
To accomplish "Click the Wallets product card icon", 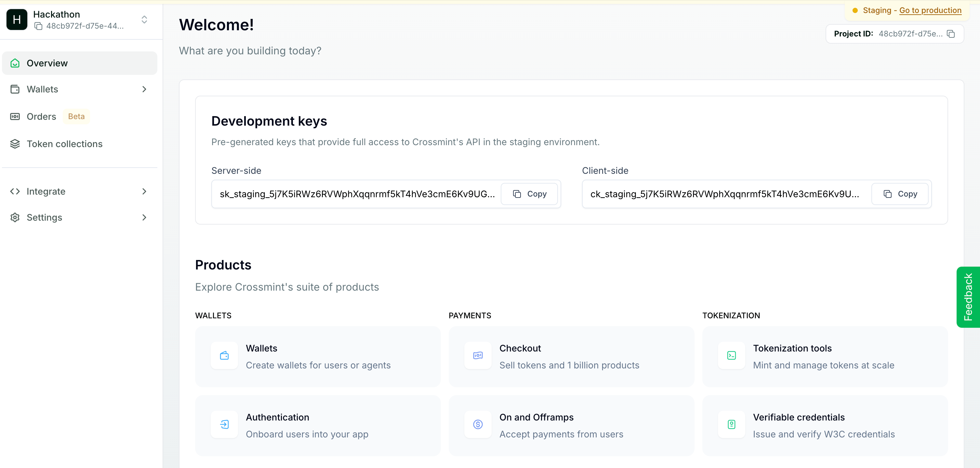I will [x=224, y=356].
